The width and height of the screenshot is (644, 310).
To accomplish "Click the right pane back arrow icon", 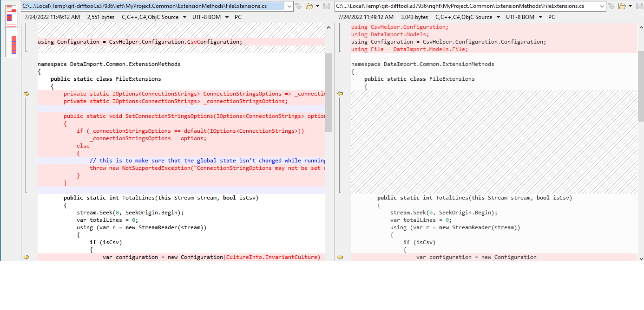I will tap(611, 6).
